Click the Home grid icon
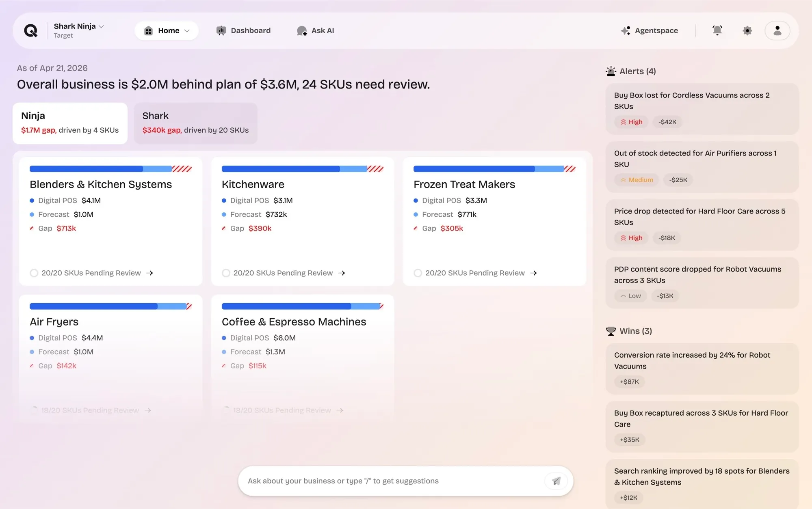The height and width of the screenshot is (509, 812). point(148,31)
